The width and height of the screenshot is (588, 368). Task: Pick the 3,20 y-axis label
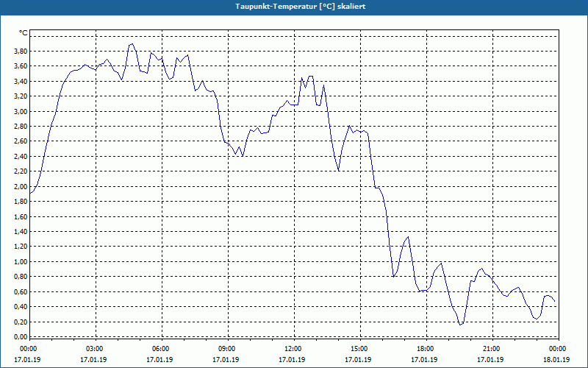pos(21,96)
